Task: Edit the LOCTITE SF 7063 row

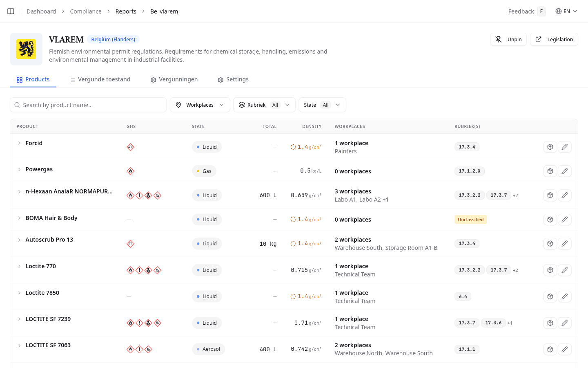Action: pos(564,349)
